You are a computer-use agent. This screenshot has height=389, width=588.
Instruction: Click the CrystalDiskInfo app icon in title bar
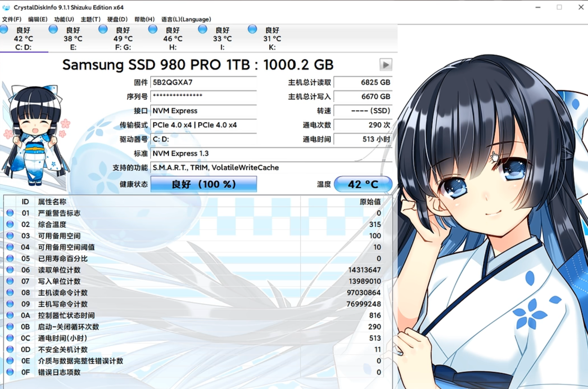(x=6, y=7)
